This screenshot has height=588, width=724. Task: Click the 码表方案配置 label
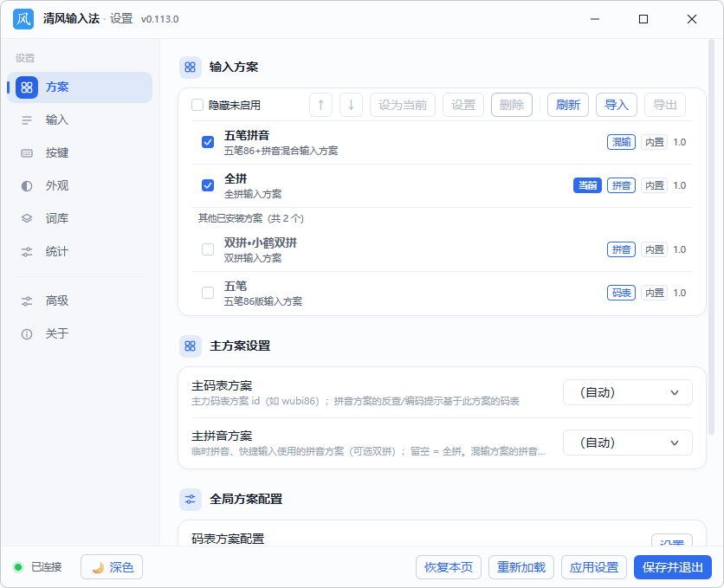pyautogui.click(x=228, y=540)
